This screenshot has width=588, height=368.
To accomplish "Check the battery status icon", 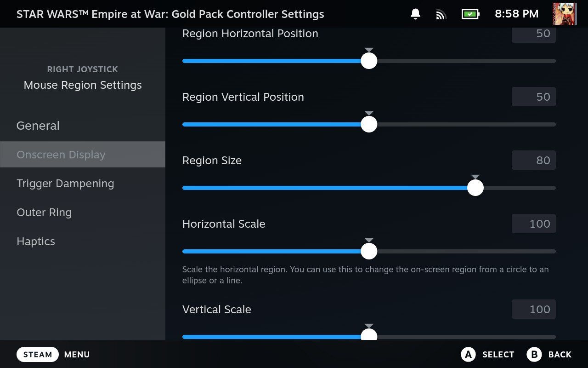I will [x=470, y=14].
